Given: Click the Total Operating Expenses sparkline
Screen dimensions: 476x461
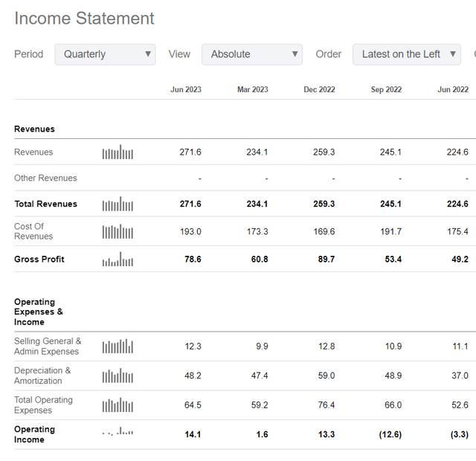Looking at the screenshot, I should click(118, 405).
